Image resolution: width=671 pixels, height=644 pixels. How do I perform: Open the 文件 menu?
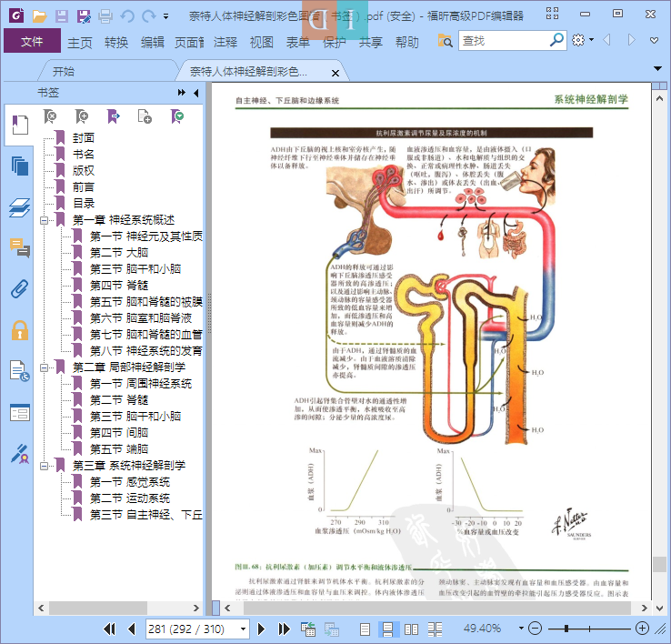click(x=32, y=42)
